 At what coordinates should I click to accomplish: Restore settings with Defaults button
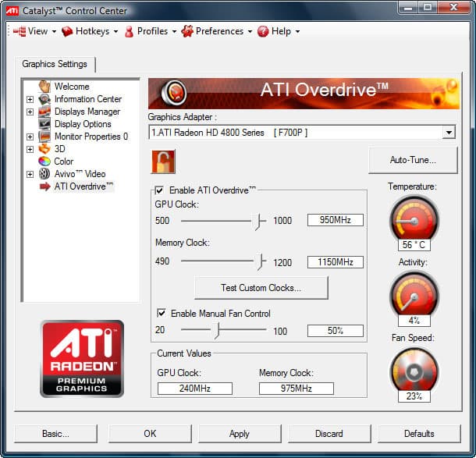pos(419,433)
